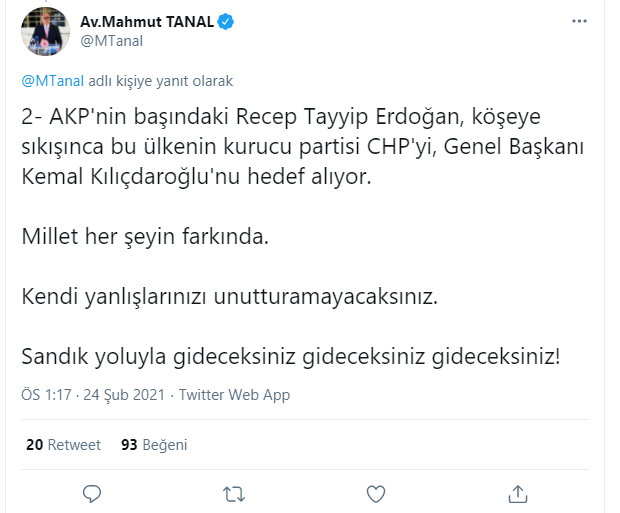Retweet using the retweet arrows icon
The image size is (620, 513).
pos(233,492)
